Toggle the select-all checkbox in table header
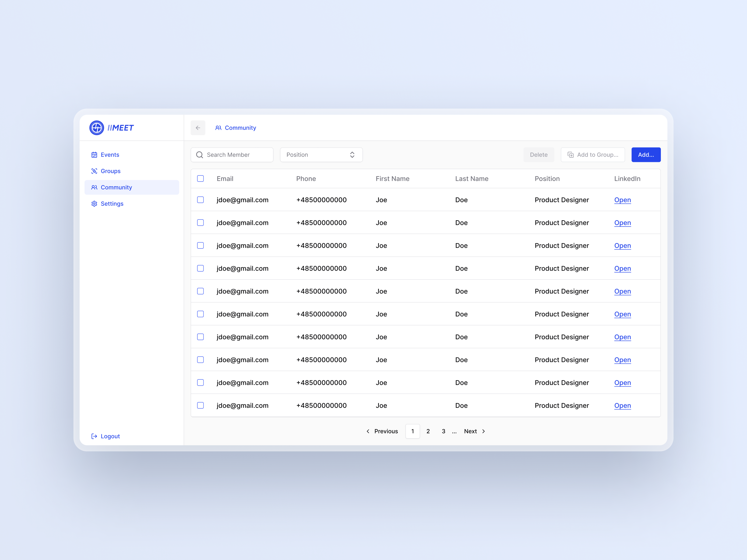Screen dimensions: 747x560 200,178
